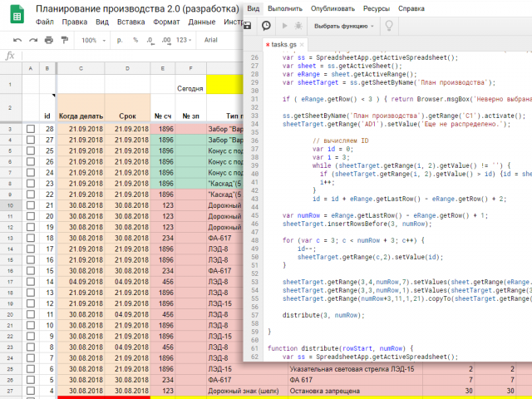Run the script with the play icon
Viewport: 532px width, 399px height.
[284, 26]
